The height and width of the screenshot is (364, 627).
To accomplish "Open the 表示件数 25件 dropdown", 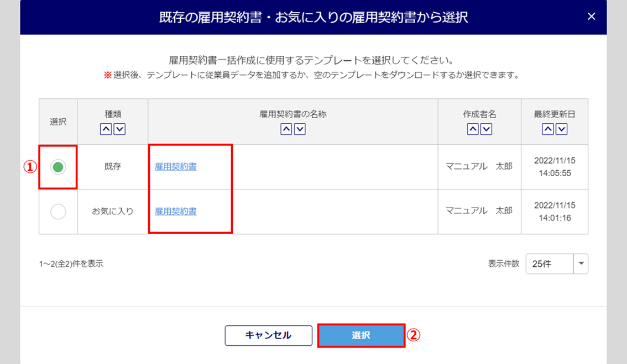I will 549,264.
